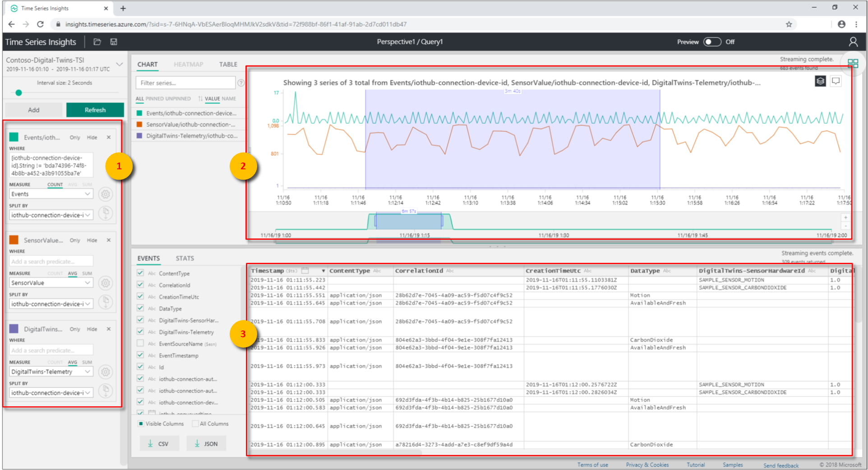Open Events measure dropdown
The image size is (868, 470).
pos(51,194)
